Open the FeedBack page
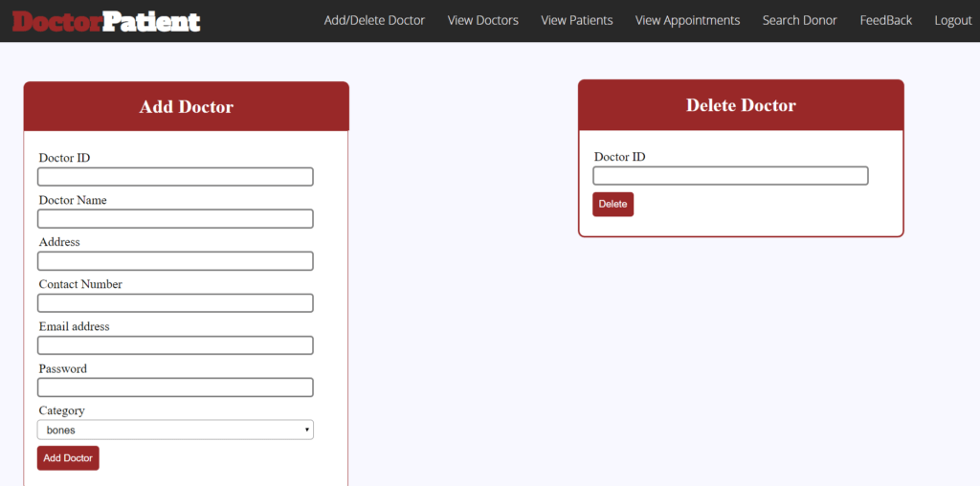980x486 pixels. coord(885,21)
